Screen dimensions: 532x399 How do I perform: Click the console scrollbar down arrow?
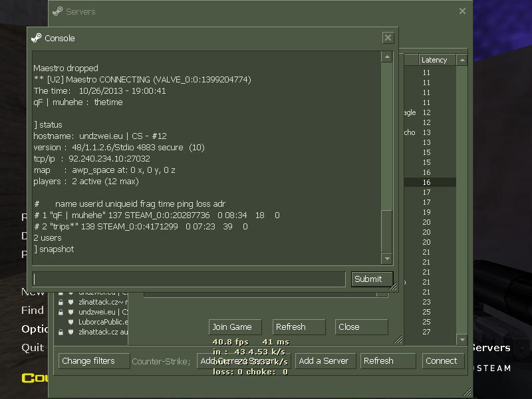(x=387, y=259)
